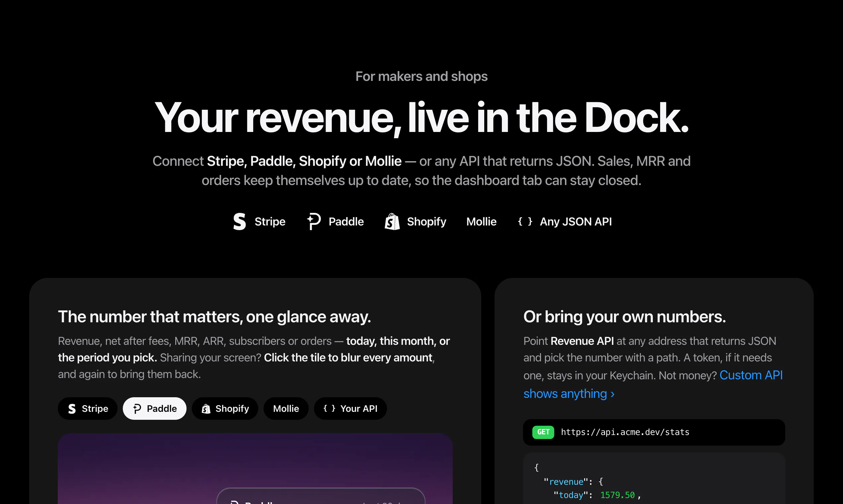Click 'The number that matters' heading
The height and width of the screenshot is (504, 843).
tap(214, 317)
